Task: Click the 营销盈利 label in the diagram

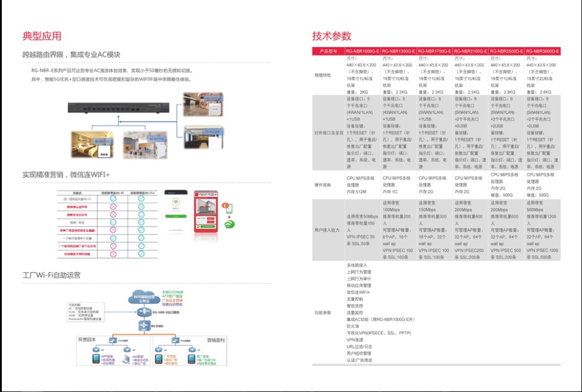Action: click(215, 340)
